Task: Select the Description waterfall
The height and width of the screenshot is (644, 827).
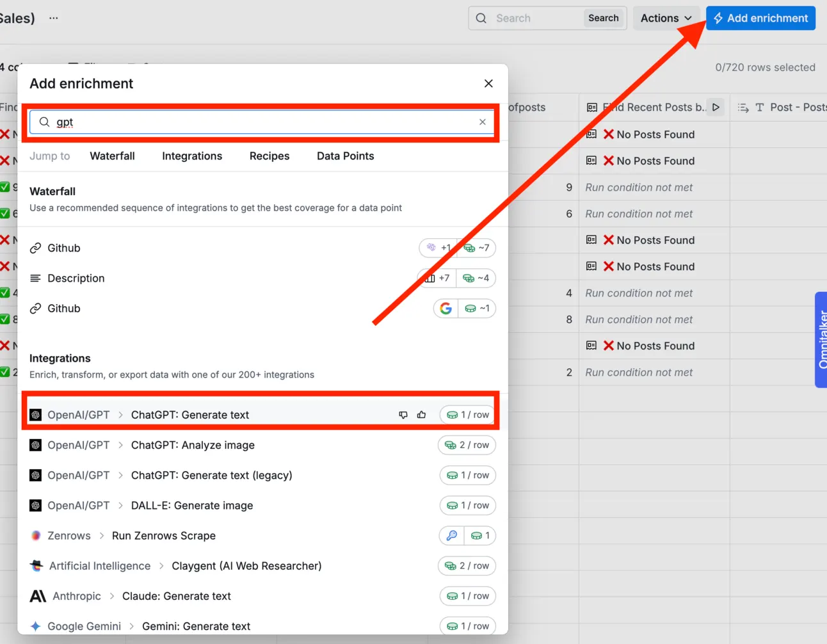Action: [x=262, y=278]
